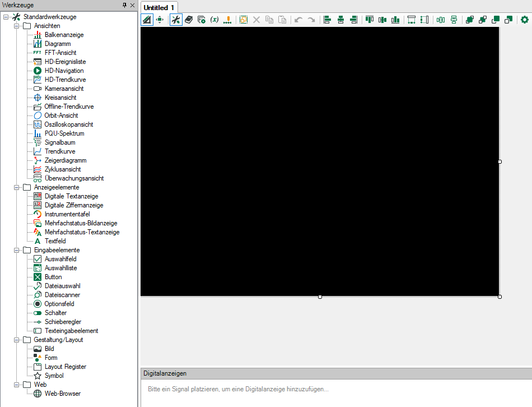532x407 pixels.
Task: Switch to the Untitled 1 tab
Action: pos(159,7)
